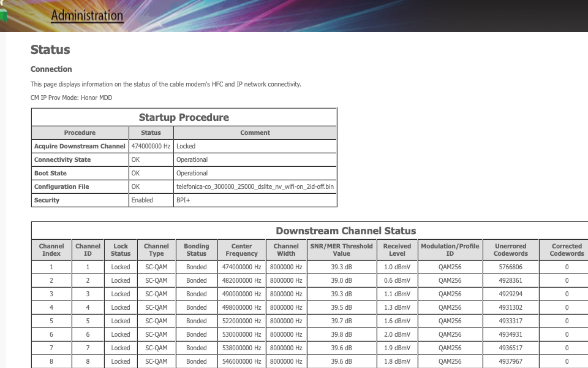Select the '39.0 dB' SNR value
Screen dimensions: 588x368
tap(342, 280)
